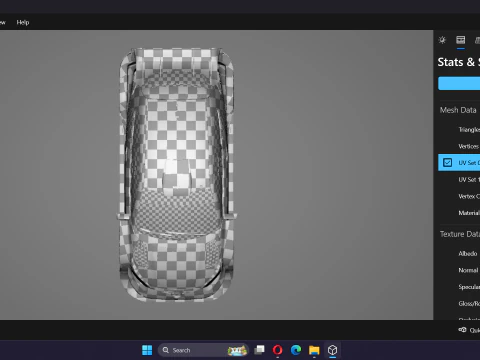Click the taskbar Search box

[x=203, y=350]
